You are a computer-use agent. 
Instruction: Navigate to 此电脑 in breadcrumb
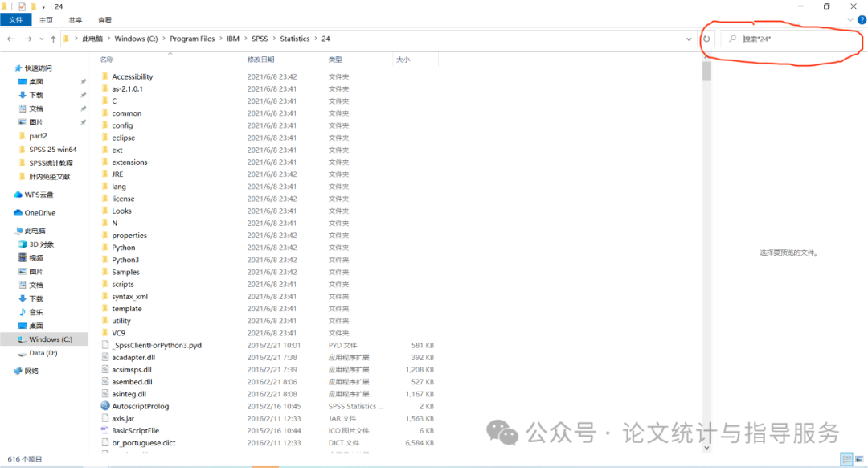92,39
